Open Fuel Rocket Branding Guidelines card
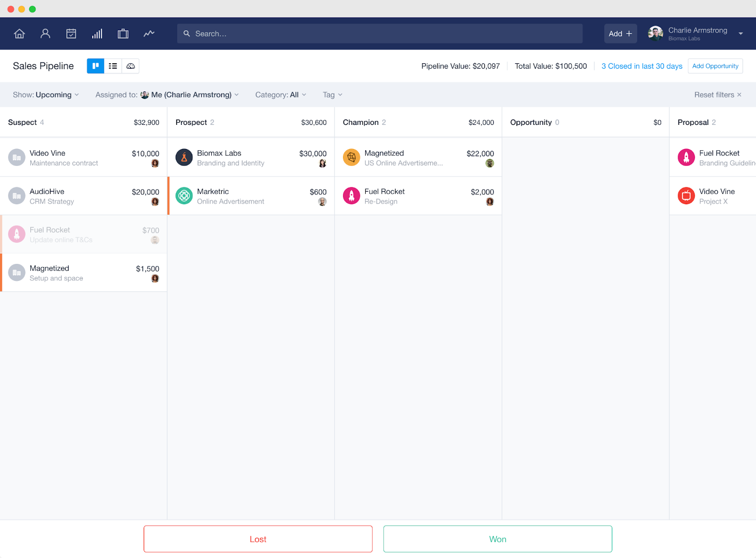This screenshot has width=756, height=558. 713,157
